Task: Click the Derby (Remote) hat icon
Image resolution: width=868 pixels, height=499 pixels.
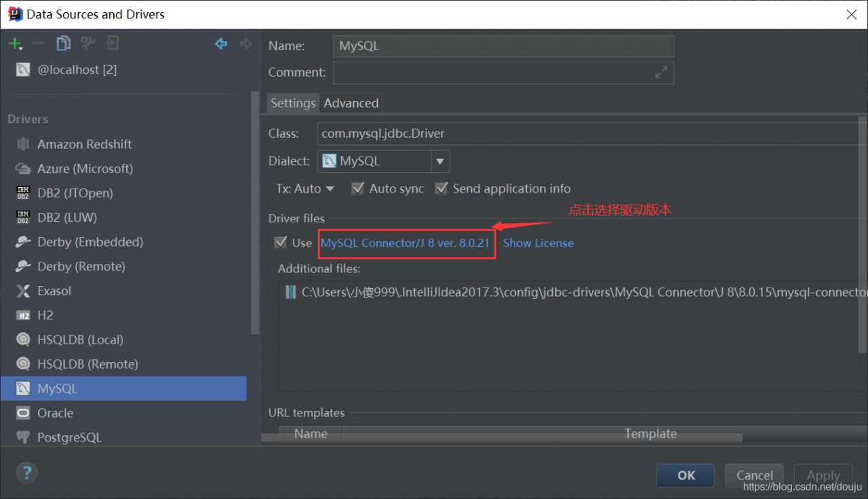Action: pyautogui.click(x=23, y=266)
